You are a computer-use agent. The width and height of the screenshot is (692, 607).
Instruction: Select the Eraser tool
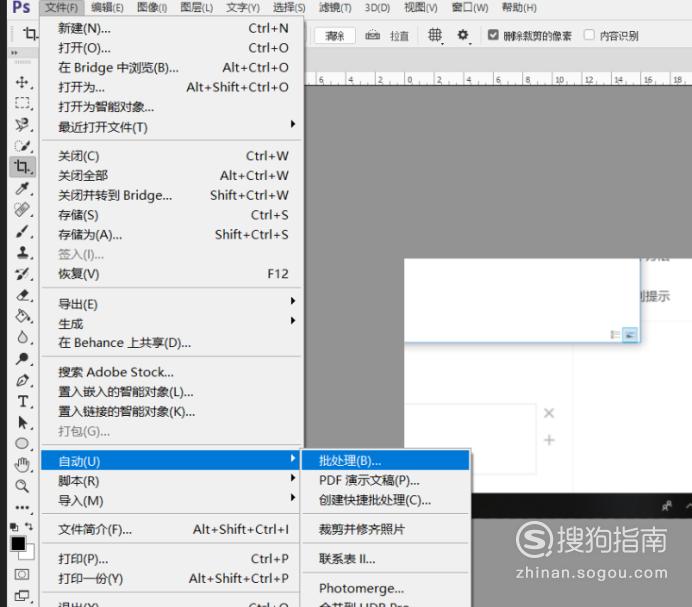(x=22, y=295)
